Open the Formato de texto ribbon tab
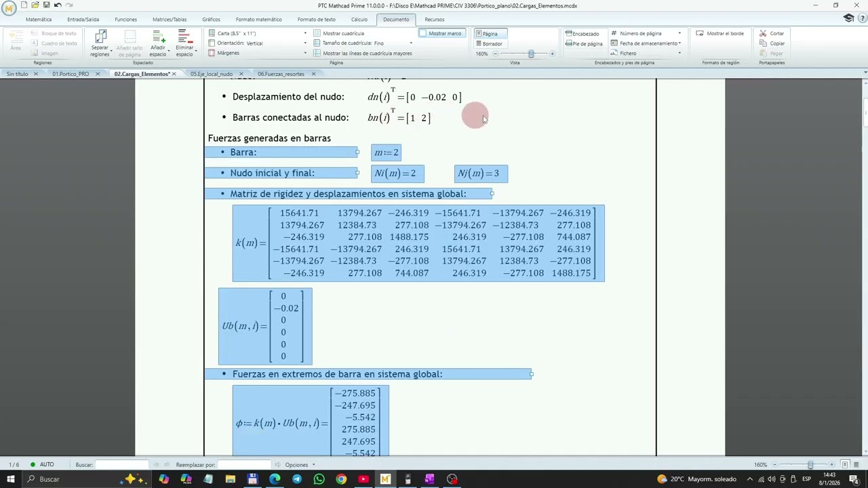The image size is (868, 488). click(x=316, y=19)
